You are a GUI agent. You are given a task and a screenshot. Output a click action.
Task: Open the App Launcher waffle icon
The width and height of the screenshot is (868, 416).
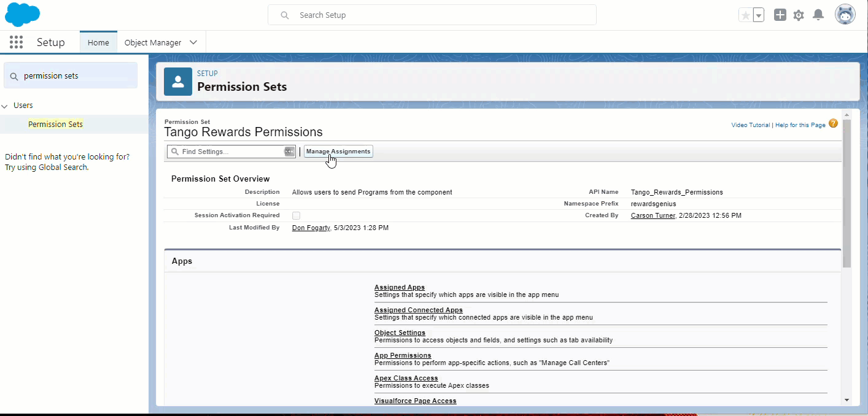[16, 42]
